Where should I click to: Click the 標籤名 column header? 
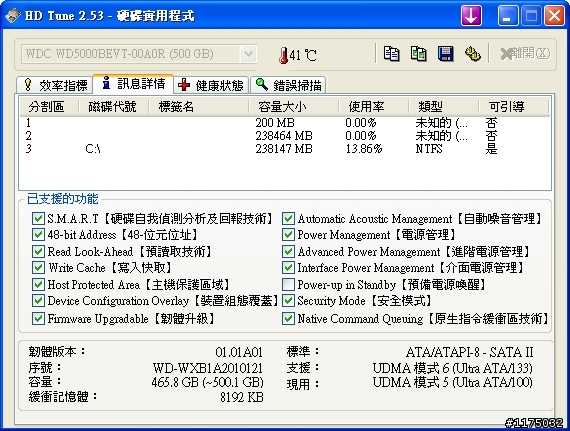(198, 107)
